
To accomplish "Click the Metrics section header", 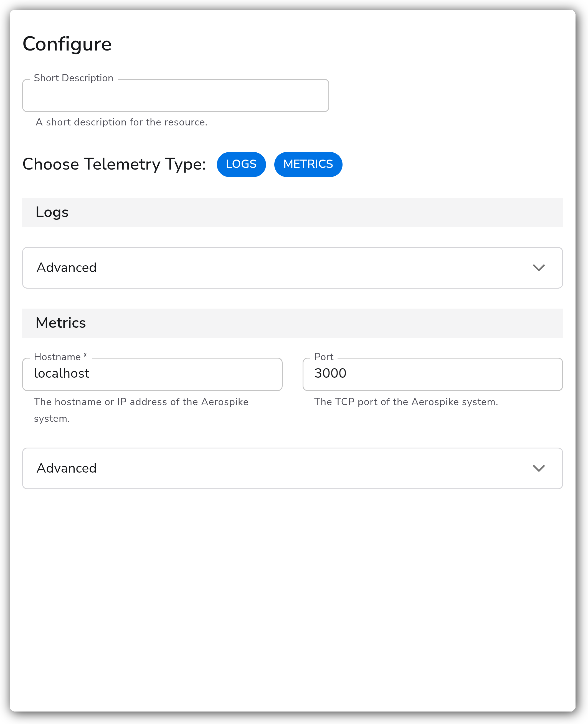I will 293,323.
